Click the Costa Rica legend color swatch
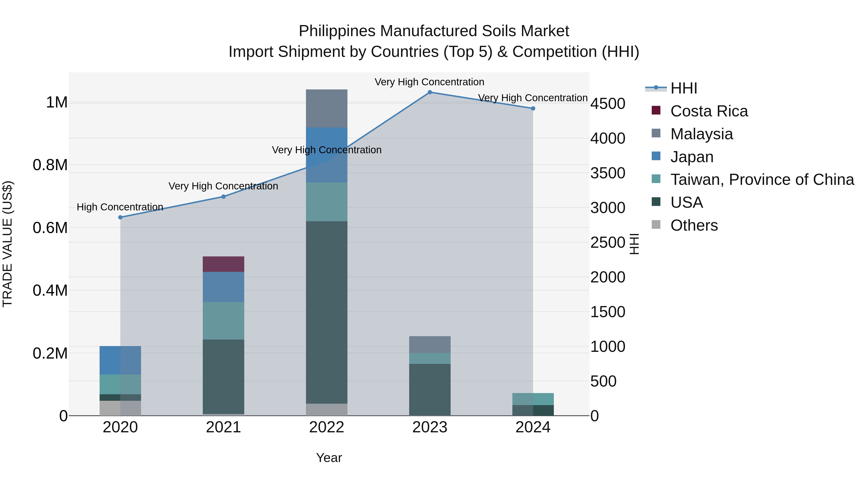The width and height of the screenshot is (868, 488). (656, 110)
